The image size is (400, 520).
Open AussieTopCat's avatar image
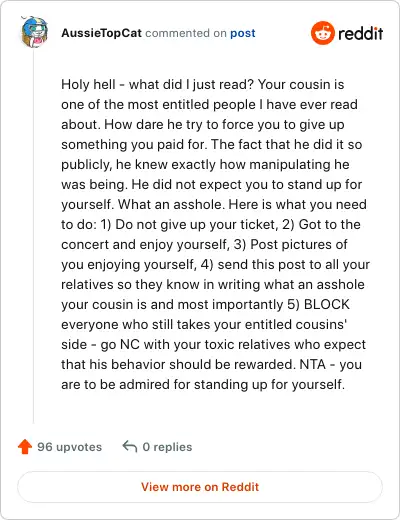click(34, 32)
